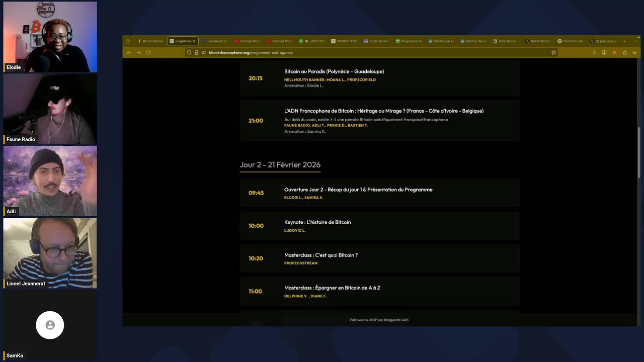Click 'Masterclass : C'est quoi Bitcoin ?' title
This screenshot has height=362, width=644.
[321, 255]
